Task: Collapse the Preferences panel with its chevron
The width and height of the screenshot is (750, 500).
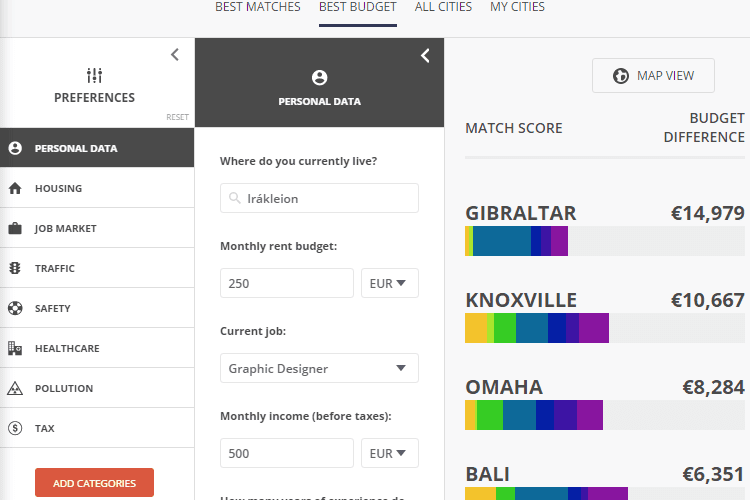Action: (175, 55)
